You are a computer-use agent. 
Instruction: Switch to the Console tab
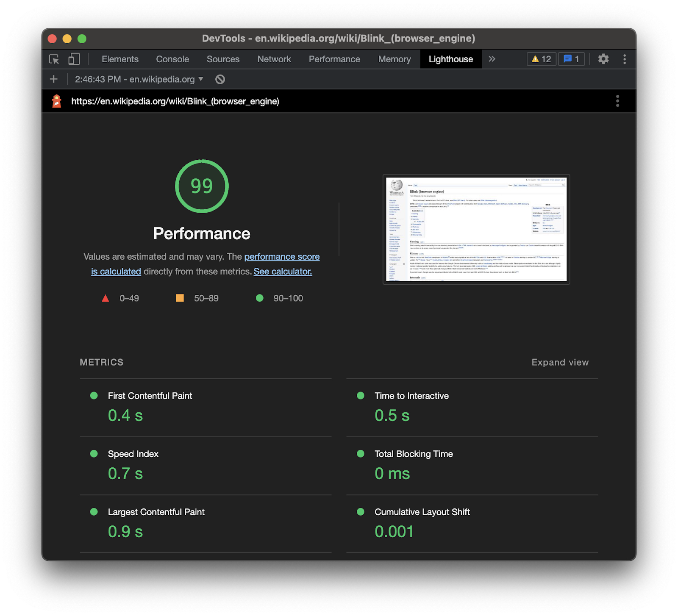pyautogui.click(x=172, y=59)
